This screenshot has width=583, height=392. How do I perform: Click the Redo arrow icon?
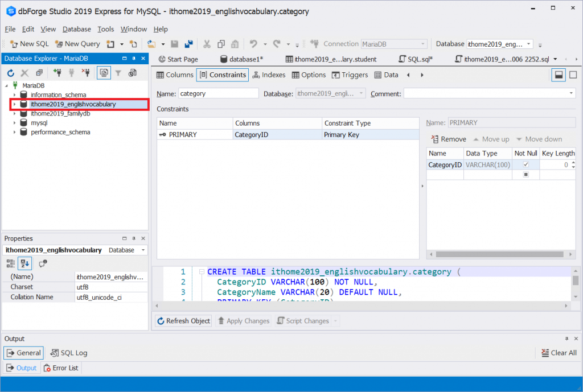tap(277, 44)
